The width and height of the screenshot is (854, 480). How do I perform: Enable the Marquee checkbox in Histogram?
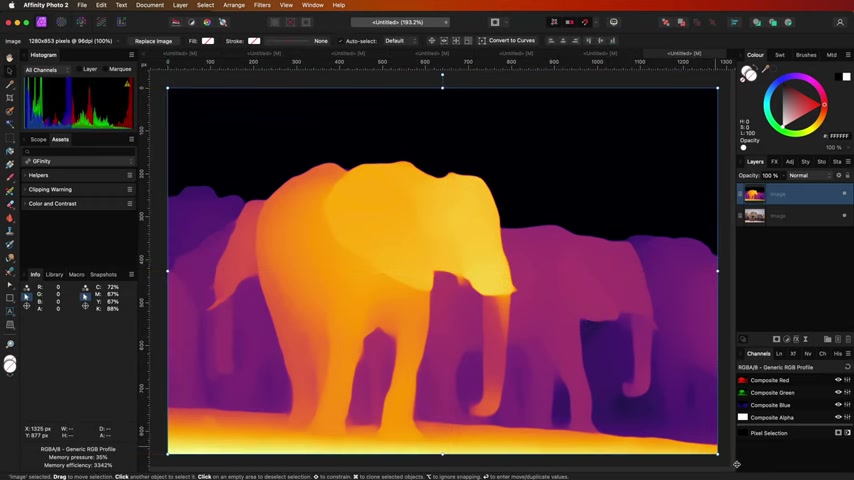pos(106,69)
